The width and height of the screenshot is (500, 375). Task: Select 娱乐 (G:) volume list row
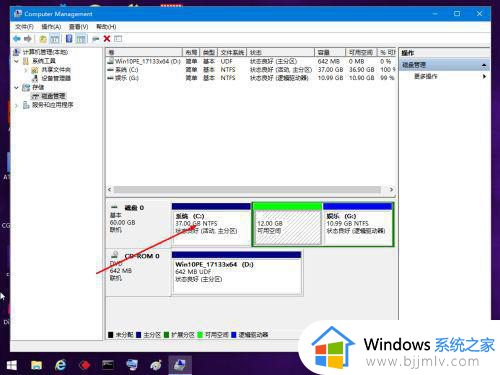pyautogui.click(x=251, y=78)
